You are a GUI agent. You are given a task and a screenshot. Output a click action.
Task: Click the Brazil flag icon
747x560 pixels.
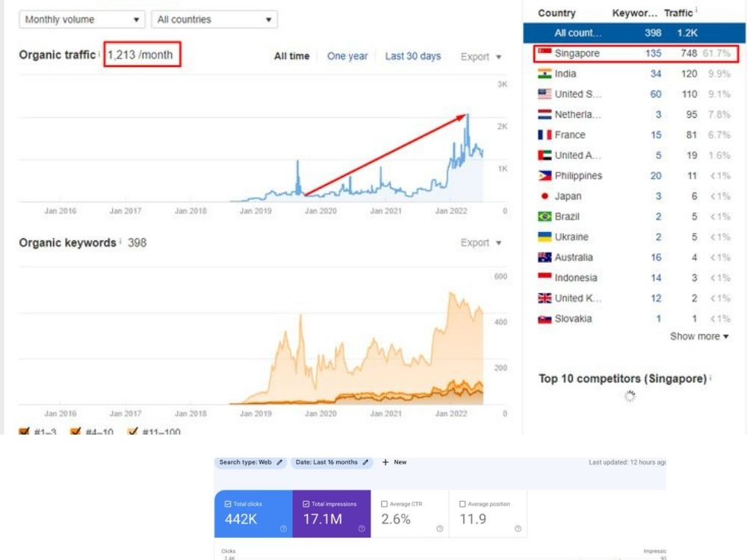point(545,217)
